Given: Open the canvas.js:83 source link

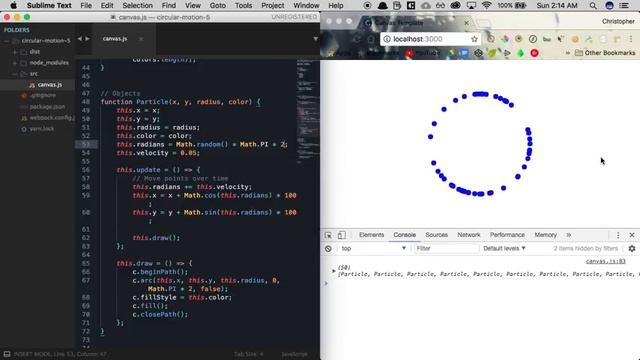Looking at the screenshot, I should 605,261.
